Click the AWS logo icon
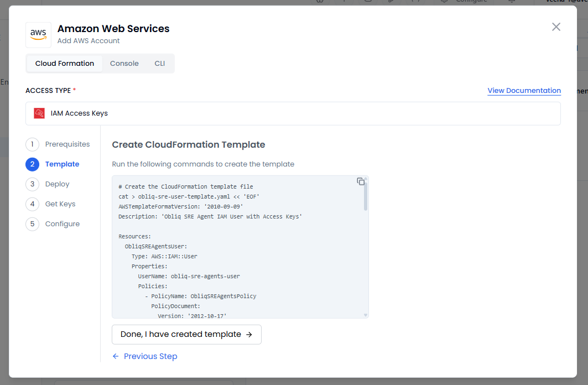588x385 pixels. 38,35
